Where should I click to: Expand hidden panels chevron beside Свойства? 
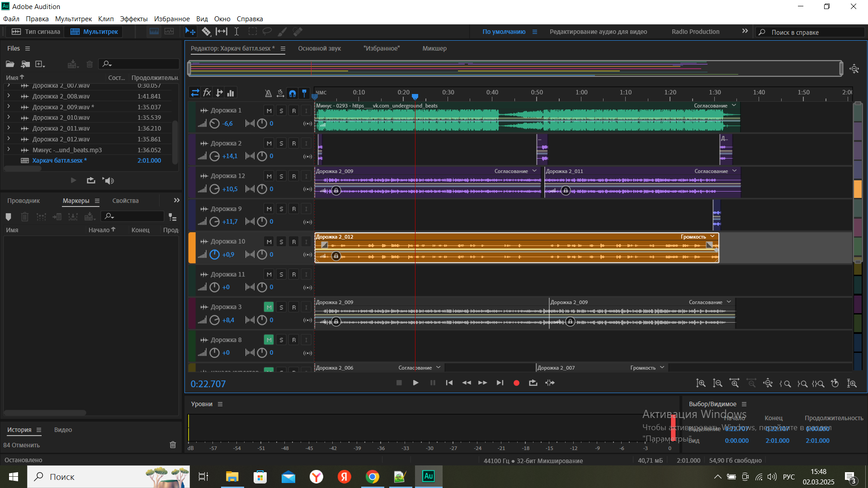177,200
